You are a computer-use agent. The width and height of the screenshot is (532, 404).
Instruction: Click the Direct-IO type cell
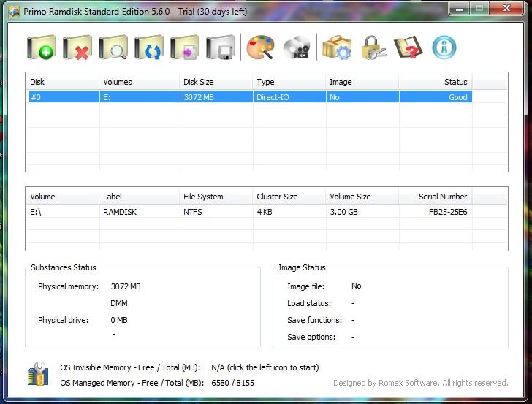tap(289, 97)
